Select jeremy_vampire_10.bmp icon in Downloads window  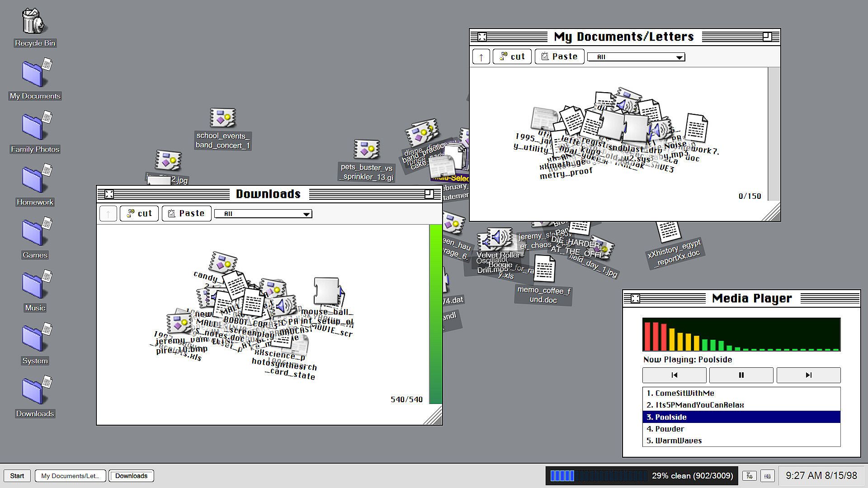[179, 323]
